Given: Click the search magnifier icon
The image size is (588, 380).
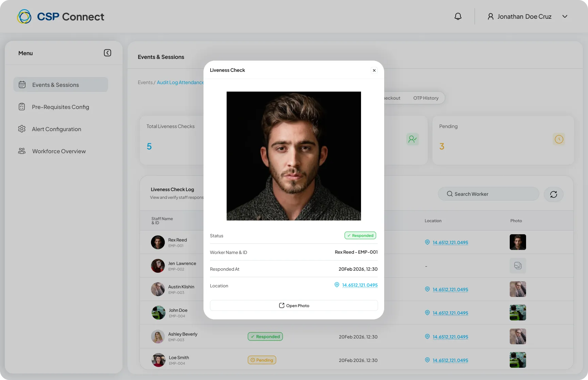Looking at the screenshot, I should coord(450,194).
